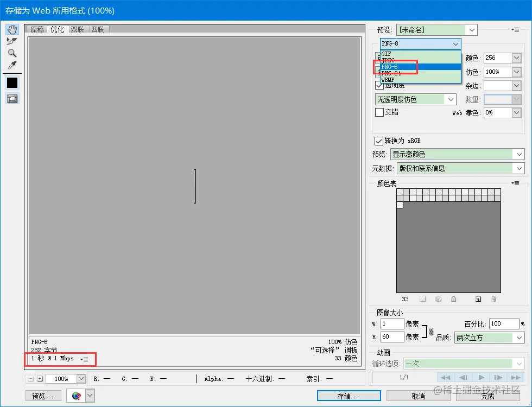The width and height of the screenshot is (532, 407).
Task: Click the 存储 button
Action: coord(348,396)
